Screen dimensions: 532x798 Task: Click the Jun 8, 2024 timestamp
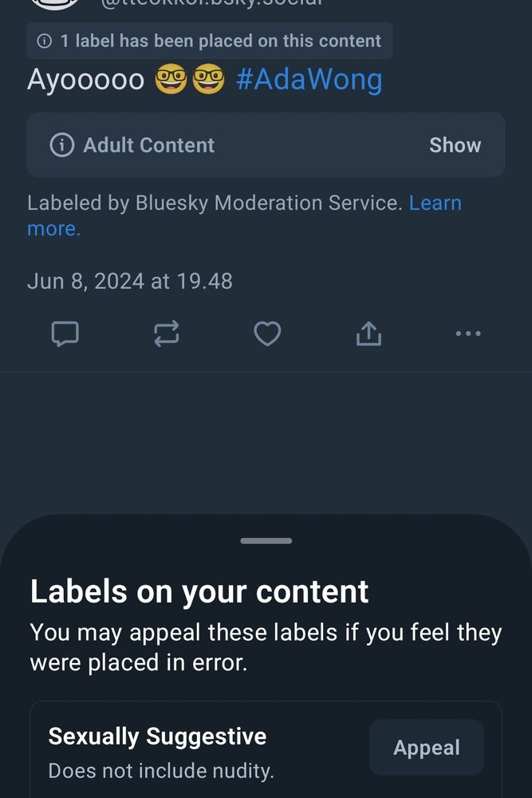tap(130, 281)
